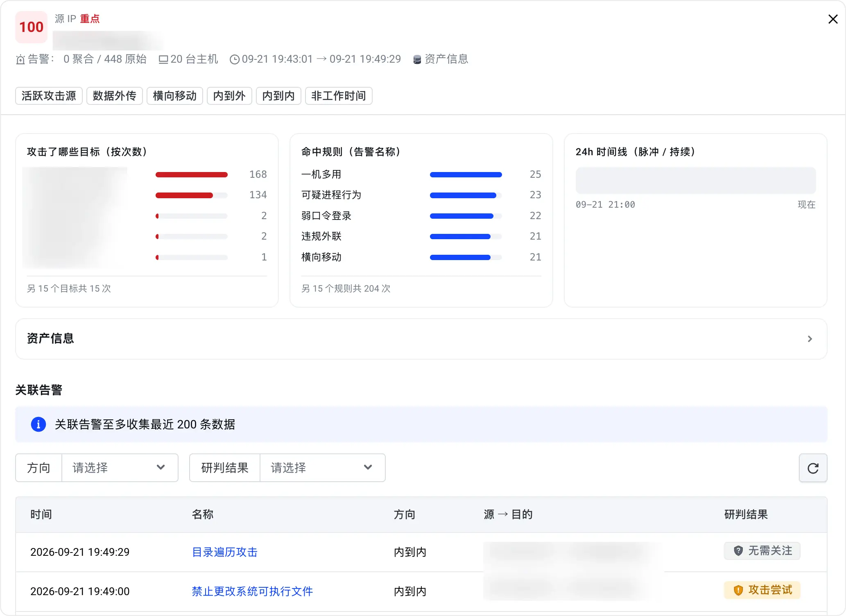This screenshot has height=616, width=846.
Task: Select the 活跃攻击源 tag
Action: (x=49, y=96)
